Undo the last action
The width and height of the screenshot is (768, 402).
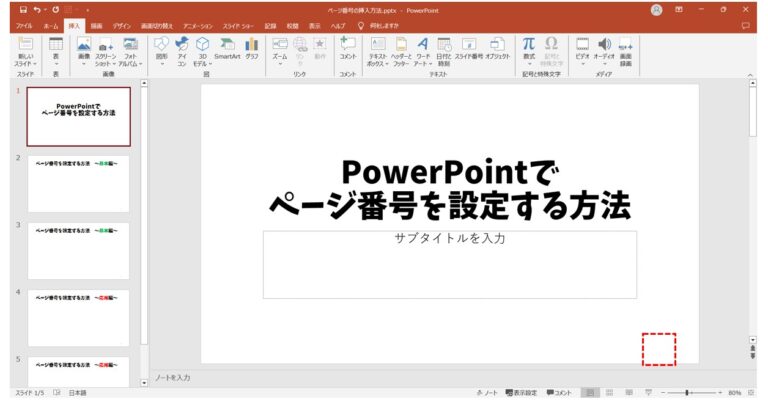(37, 10)
